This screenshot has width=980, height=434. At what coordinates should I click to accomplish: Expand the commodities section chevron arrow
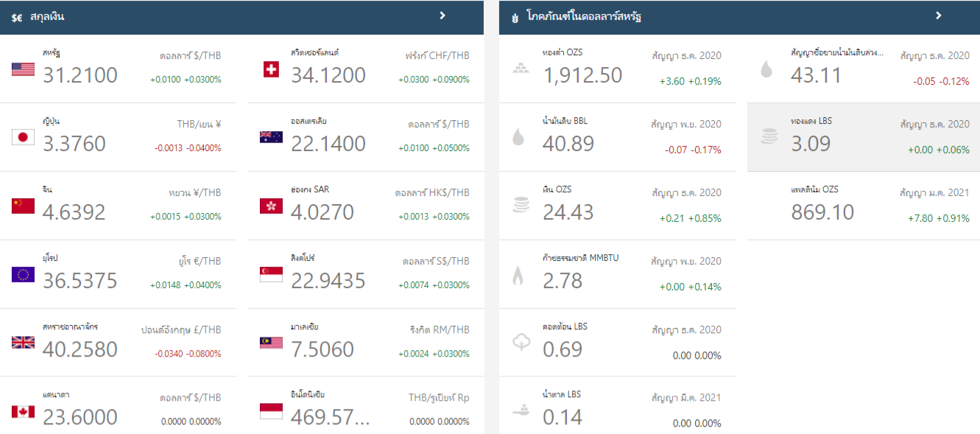pos(938,15)
